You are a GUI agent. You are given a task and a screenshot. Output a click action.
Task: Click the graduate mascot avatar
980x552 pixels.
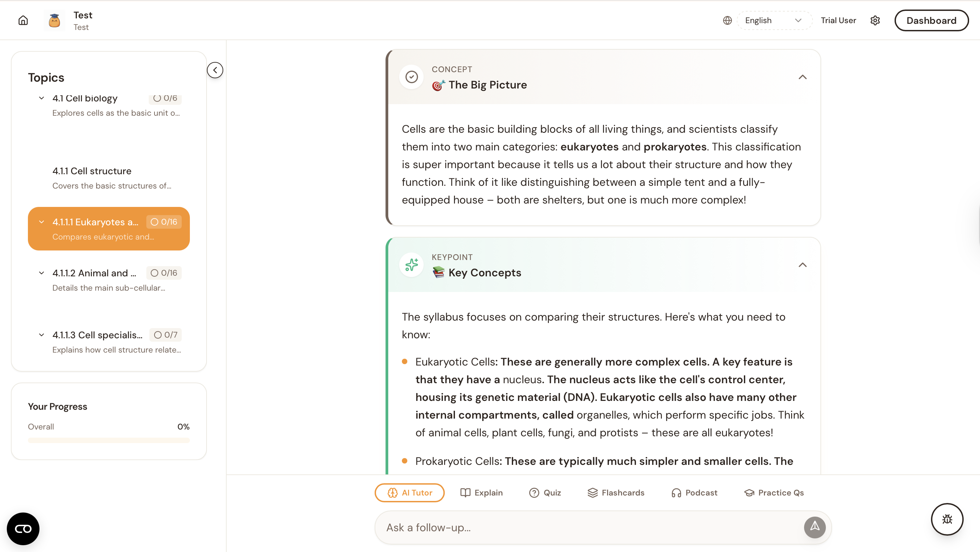point(54,20)
